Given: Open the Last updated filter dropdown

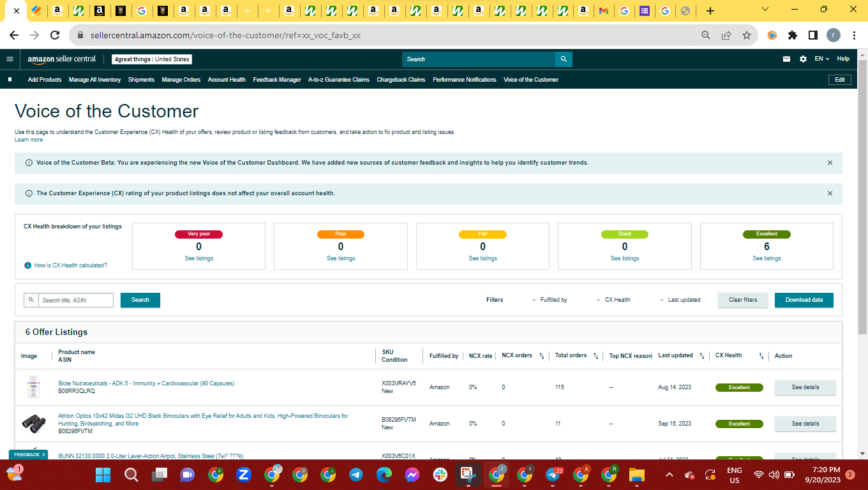Looking at the screenshot, I should click(x=680, y=300).
